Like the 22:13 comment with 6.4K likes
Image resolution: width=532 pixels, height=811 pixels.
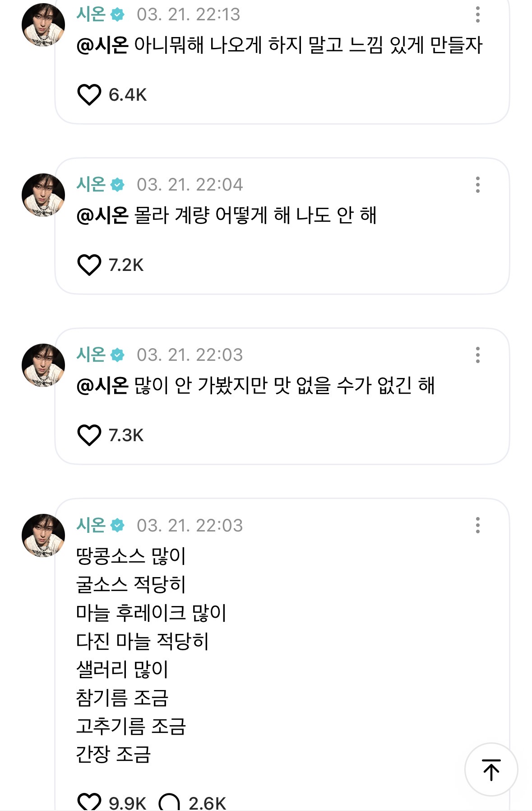[x=89, y=95]
